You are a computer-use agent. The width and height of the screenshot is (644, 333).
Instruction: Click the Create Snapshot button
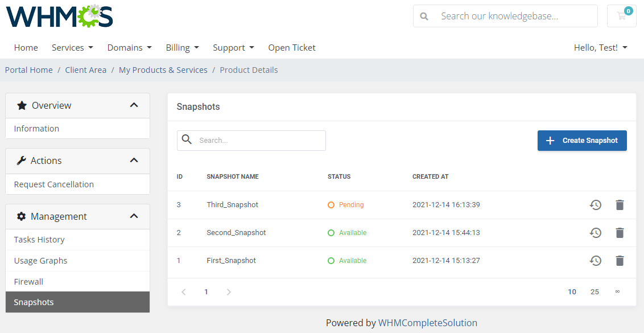(x=582, y=141)
